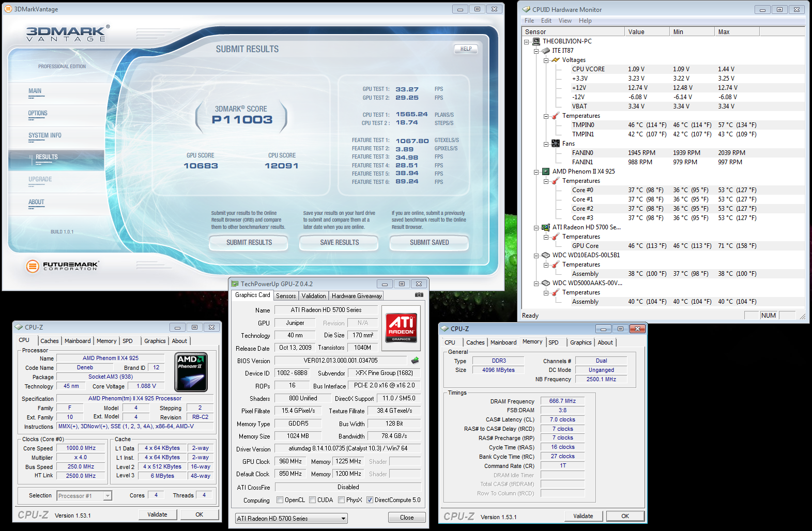
Task: Click WDC WD10EADS hard drive icon
Action: point(545,255)
